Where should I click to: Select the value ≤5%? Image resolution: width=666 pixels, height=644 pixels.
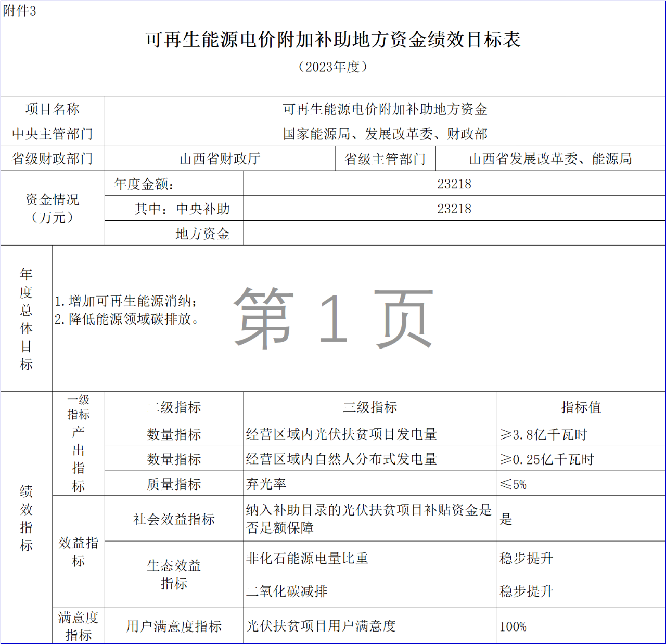(x=581, y=484)
